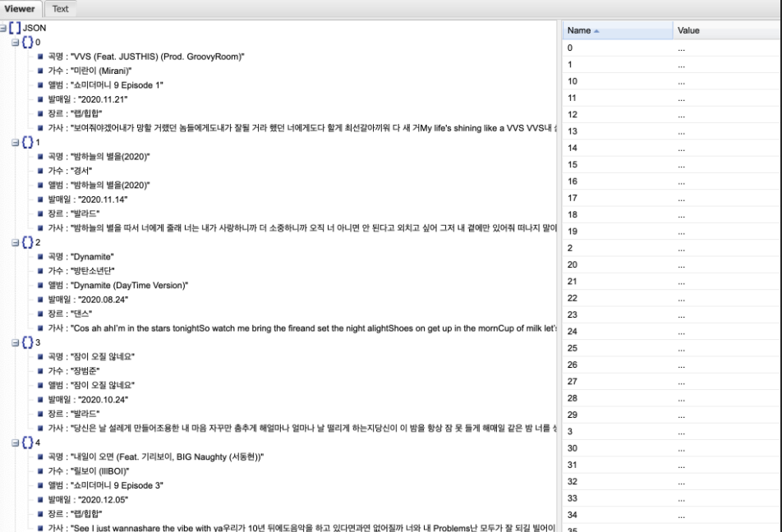782x532 pixels.
Task: Select the "Dynamite (DayTime Version)" album row
Action: point(118,285)
